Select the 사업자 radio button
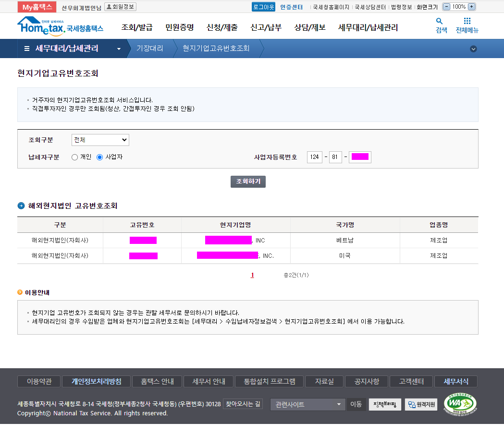The width and height of the screenshot is (504, 435). pyautogui.click(x=100, y=157)
